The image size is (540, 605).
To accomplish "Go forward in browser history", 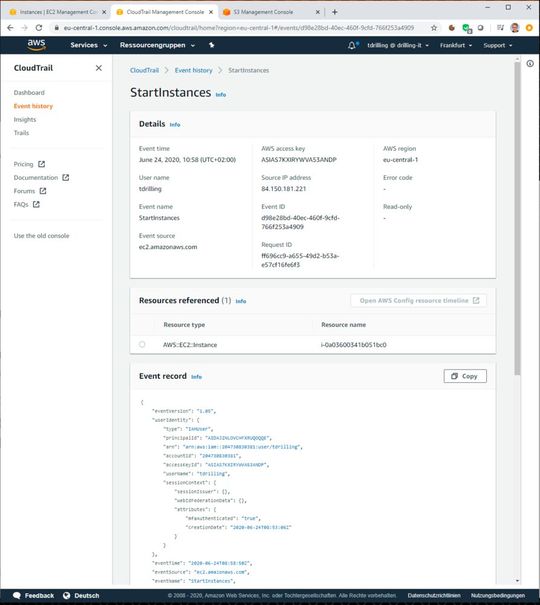I will pos(24,28).
